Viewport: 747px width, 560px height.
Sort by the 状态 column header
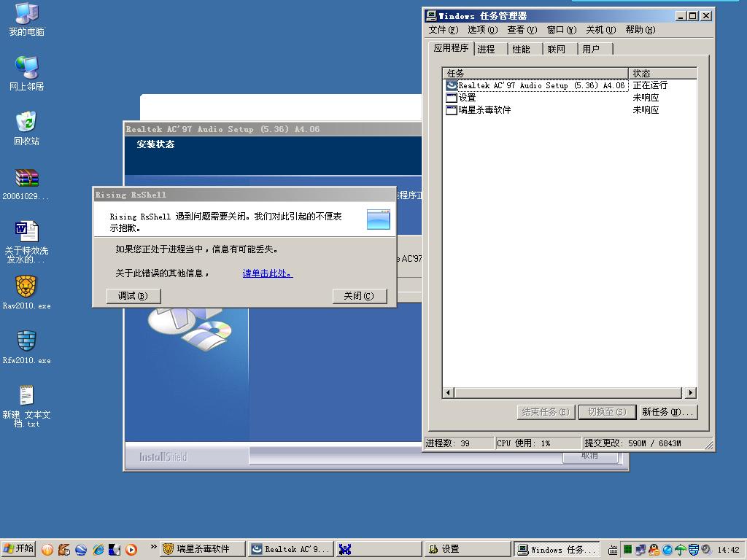point(662,74)
